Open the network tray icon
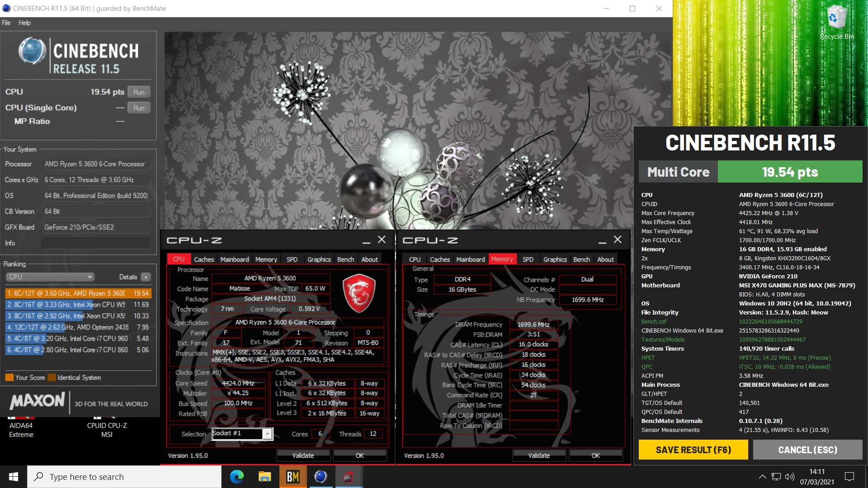The image size is (868, 488). [x=776, y=477]
